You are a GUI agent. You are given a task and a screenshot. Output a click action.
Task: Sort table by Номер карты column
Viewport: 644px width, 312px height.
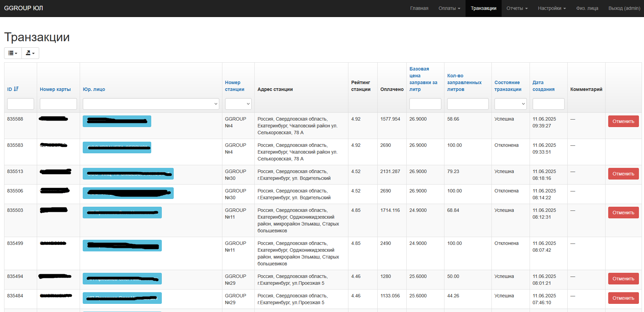(55, 89)
